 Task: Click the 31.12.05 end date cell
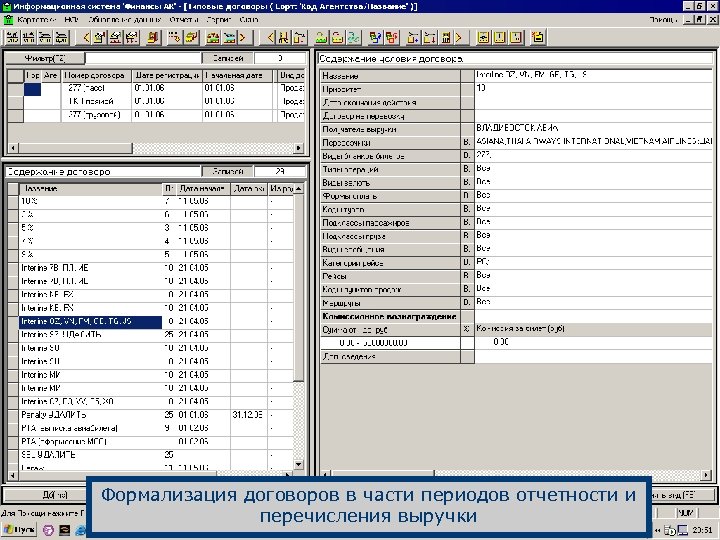(248, 415)
